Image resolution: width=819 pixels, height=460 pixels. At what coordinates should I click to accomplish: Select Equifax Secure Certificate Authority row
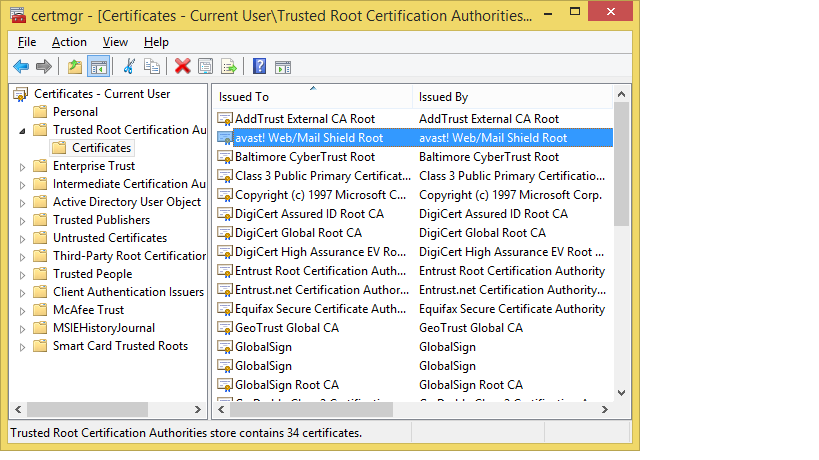click(414, 309)
